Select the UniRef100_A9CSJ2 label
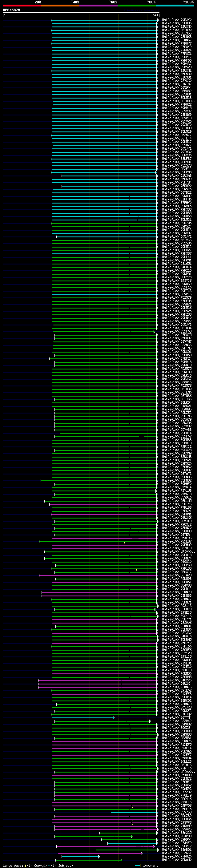197x868 pixels. (177, 525)
